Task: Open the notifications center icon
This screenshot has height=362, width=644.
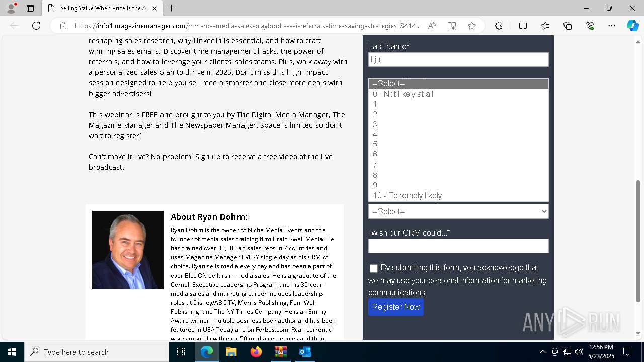Action: 627,352
